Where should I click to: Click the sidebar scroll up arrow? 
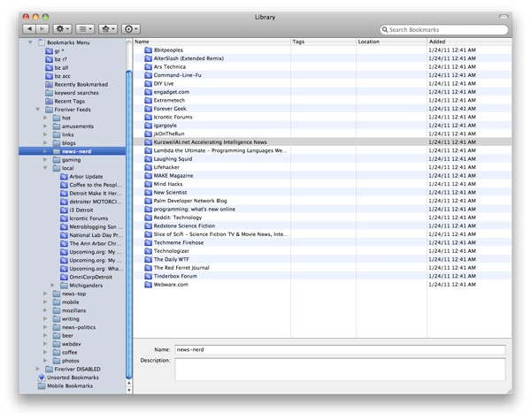click(x=128, y=383)
